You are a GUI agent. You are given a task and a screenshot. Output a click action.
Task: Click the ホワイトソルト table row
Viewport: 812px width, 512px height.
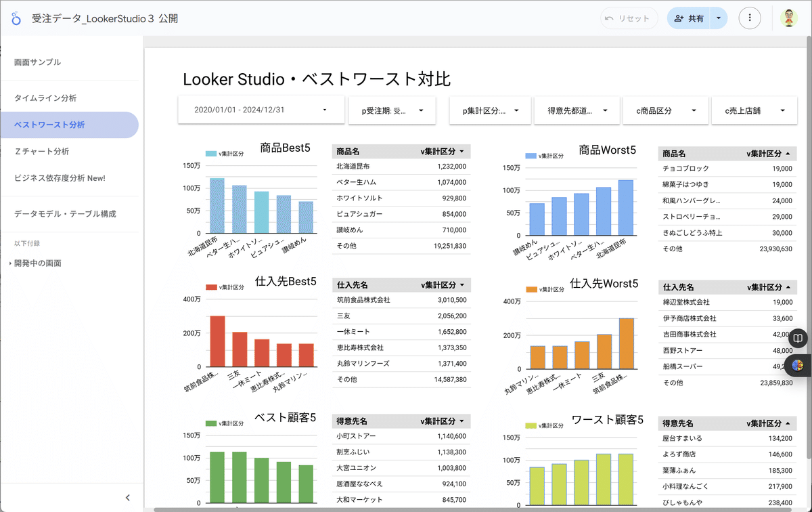pos(401,198)
